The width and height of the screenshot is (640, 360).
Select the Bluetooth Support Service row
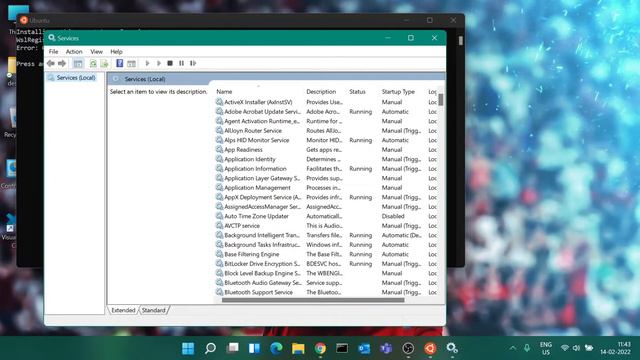coord(327,292)
